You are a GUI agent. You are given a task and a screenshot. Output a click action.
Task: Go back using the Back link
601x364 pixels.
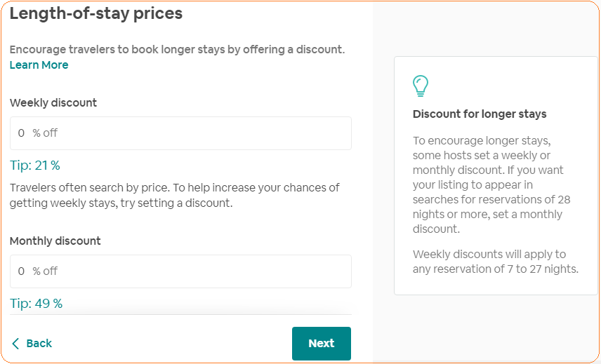pos(39,344)
